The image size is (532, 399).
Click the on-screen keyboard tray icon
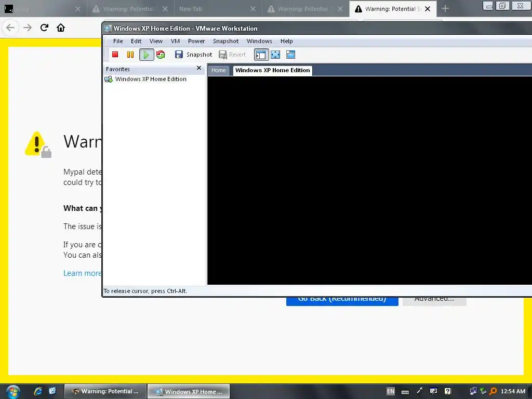click(x=405, y=392)
